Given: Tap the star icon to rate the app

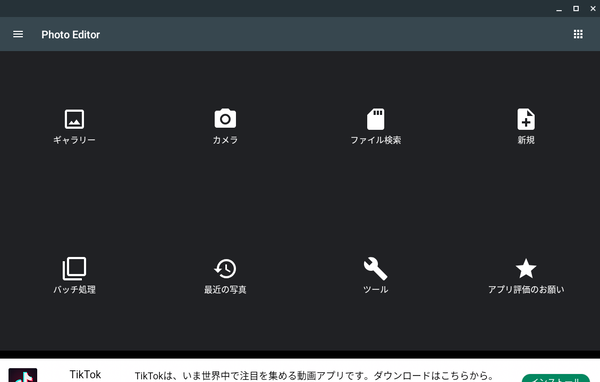Looking at the screenshot, I should click(x=526, y=268).
